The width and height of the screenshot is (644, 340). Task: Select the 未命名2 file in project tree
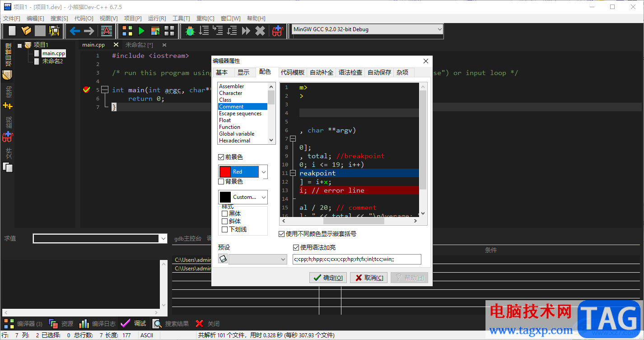coord(52,61)
